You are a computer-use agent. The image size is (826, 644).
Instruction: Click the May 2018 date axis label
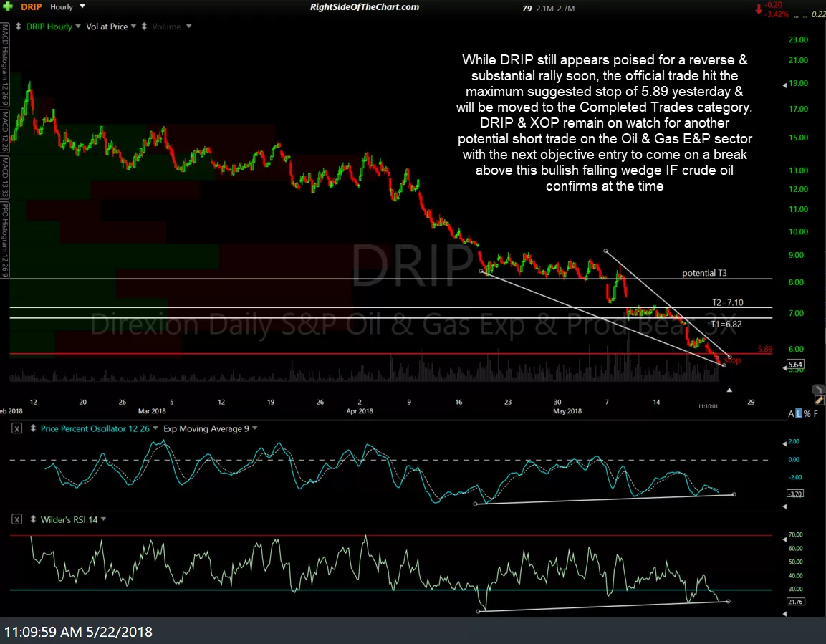(567, 410)
